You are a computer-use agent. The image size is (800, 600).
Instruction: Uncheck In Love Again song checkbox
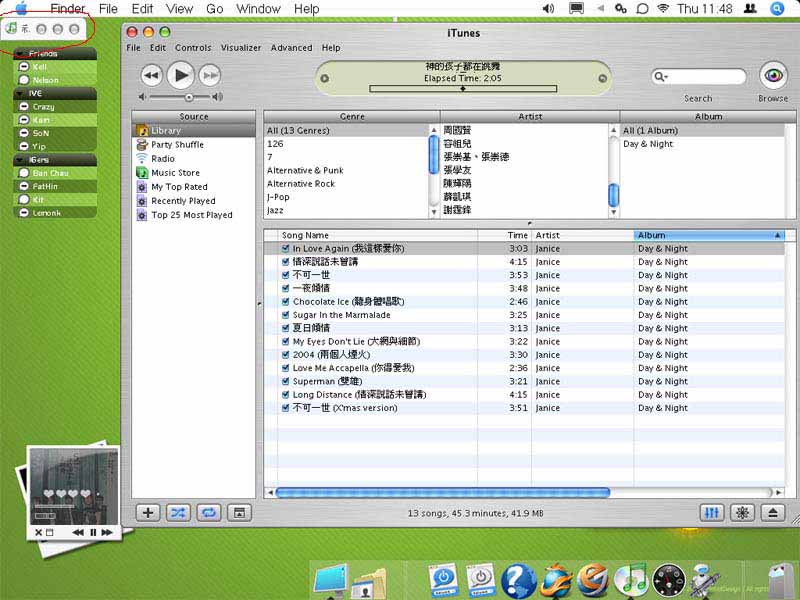pos(286,248)
